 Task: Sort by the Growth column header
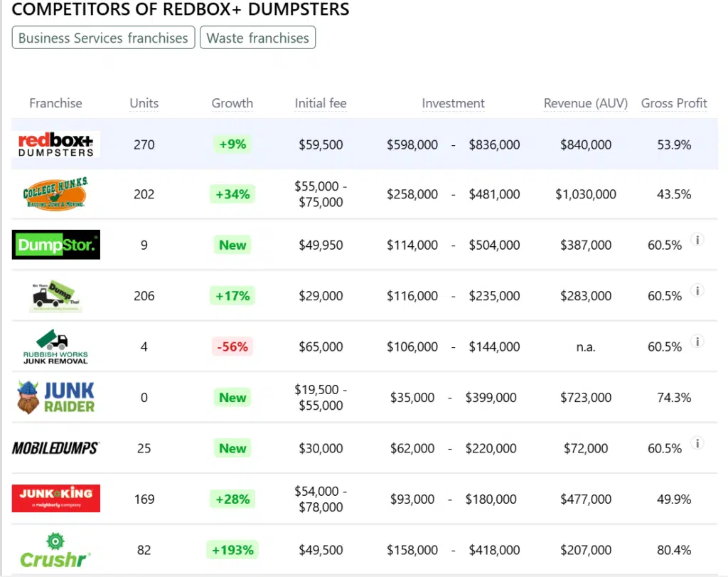[232, 103]
